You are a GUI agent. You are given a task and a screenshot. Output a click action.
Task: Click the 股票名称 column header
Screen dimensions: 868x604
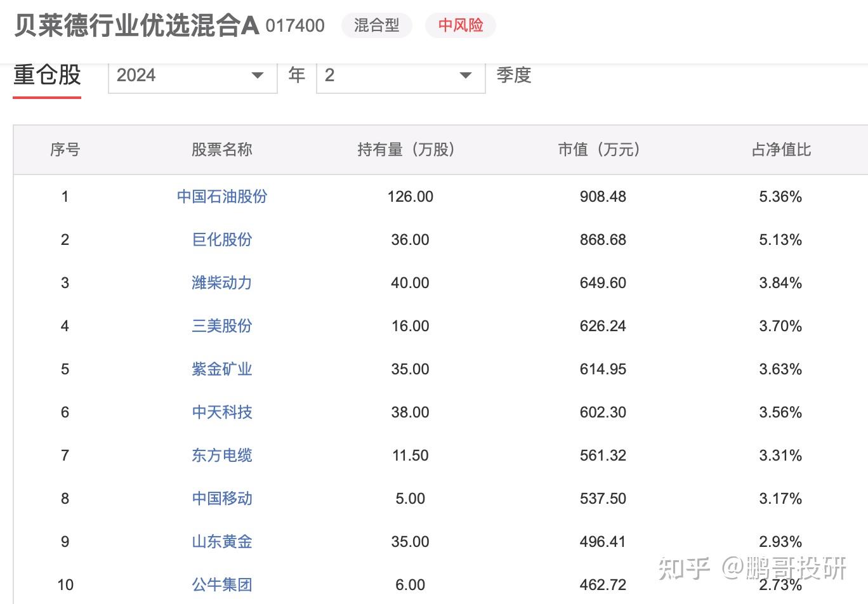(x=222, y=150)
